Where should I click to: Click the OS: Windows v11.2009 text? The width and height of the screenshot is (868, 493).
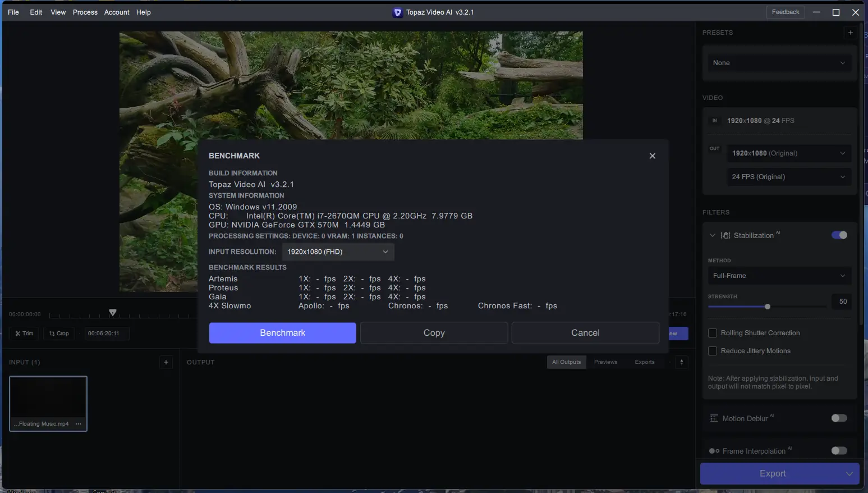pyautogui.click(x=253, y=207)
